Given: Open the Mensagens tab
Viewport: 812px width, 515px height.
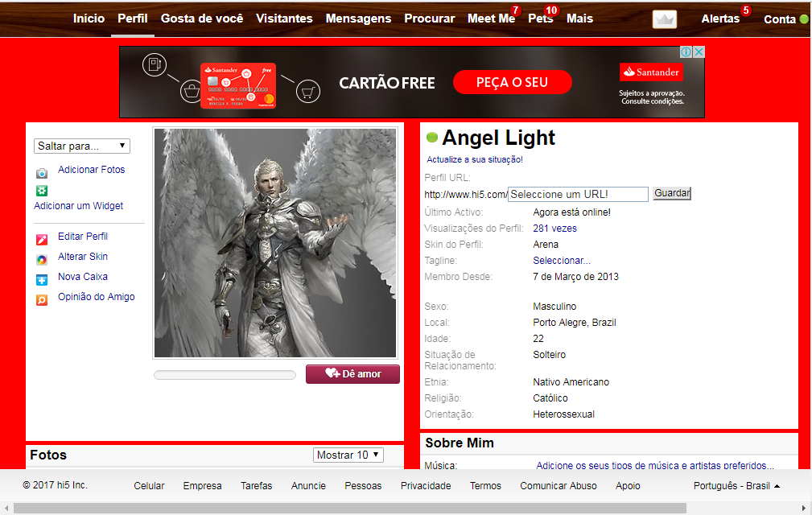Looking at the screenshot, I should click(x=358, y=19).
